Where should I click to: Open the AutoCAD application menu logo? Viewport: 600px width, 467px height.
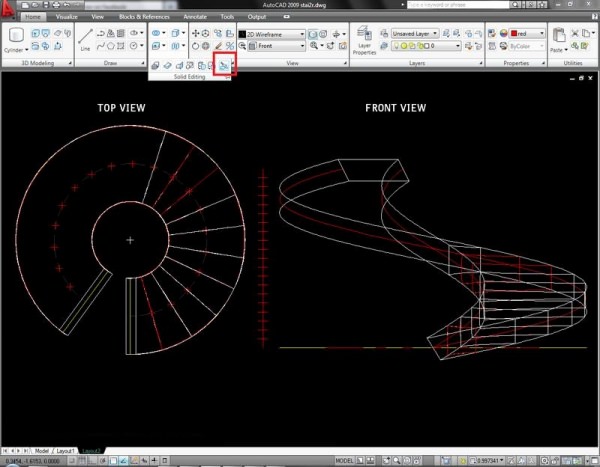(7, 9)
